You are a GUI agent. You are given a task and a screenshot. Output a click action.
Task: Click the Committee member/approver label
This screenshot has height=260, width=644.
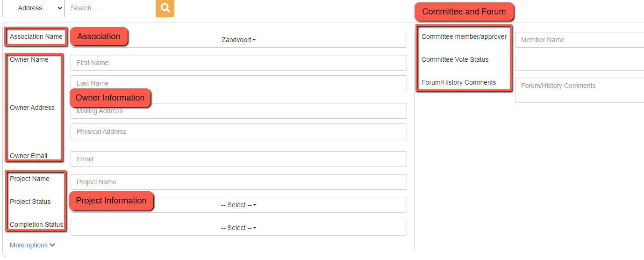pyautogui.click(x=464, y=36)
